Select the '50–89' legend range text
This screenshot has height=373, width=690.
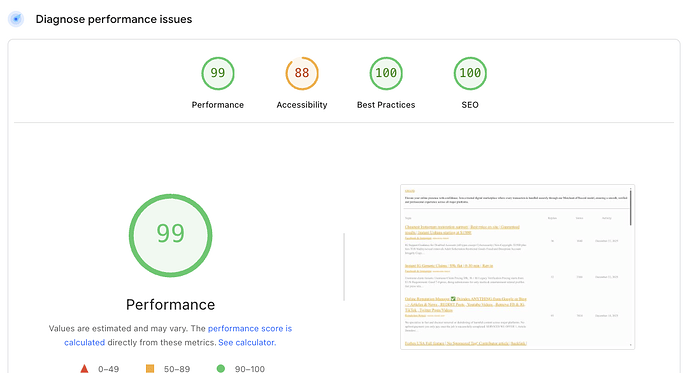pyautogui.click(x=177, y=369)
